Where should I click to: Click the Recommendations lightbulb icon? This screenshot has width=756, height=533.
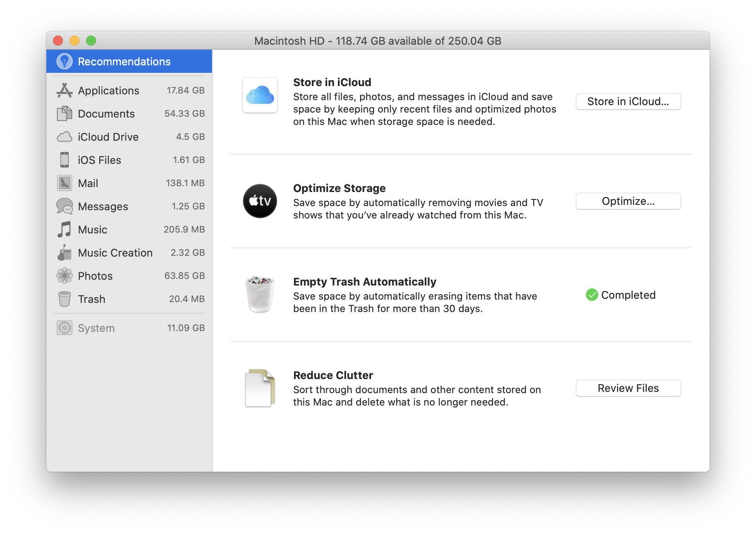(64, 61)
